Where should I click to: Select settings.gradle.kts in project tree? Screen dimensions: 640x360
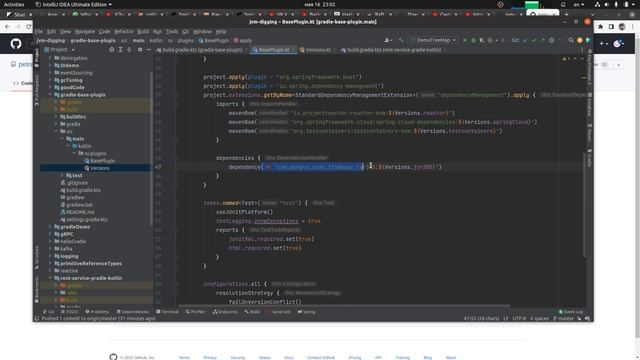tap(84, 220)
